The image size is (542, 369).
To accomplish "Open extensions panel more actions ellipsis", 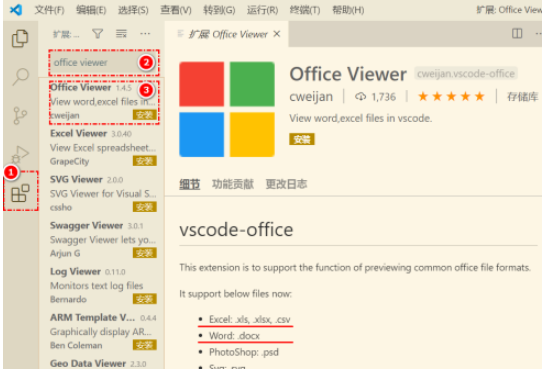I will coord(145,34).
